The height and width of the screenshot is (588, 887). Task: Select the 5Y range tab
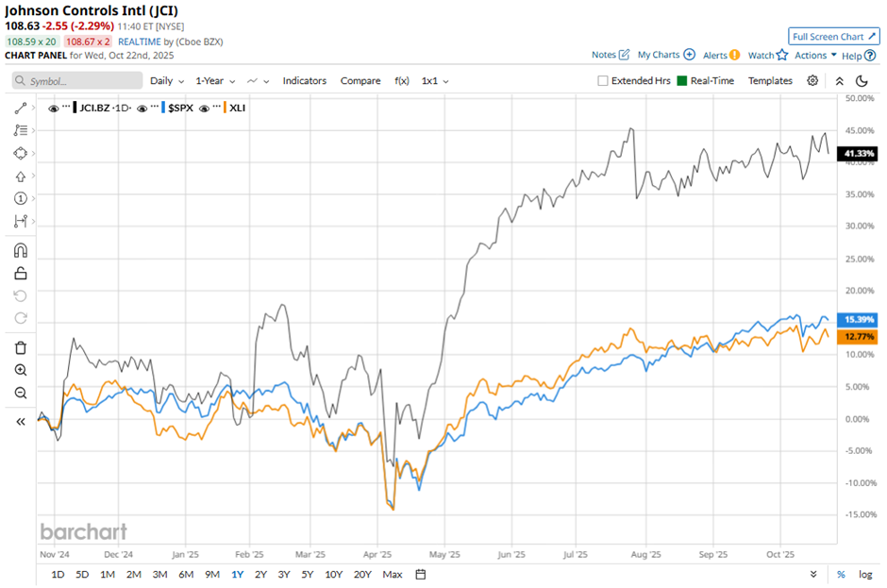[x=308, y=575]
